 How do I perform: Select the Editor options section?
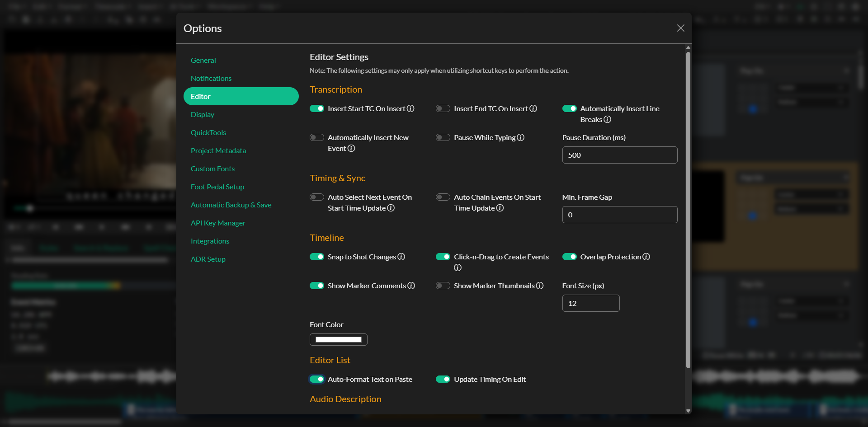coord(241,96)
